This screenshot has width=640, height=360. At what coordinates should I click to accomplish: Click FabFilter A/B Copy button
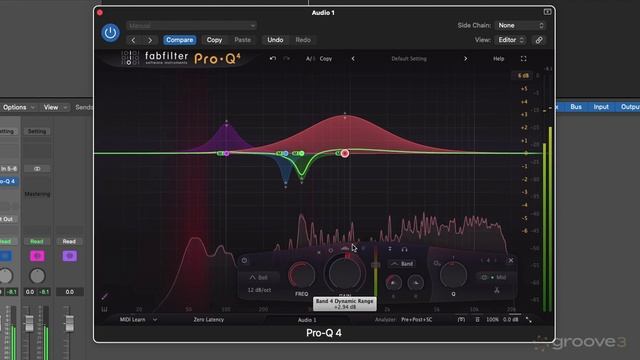pyautogui.click(x=326, y=59)
